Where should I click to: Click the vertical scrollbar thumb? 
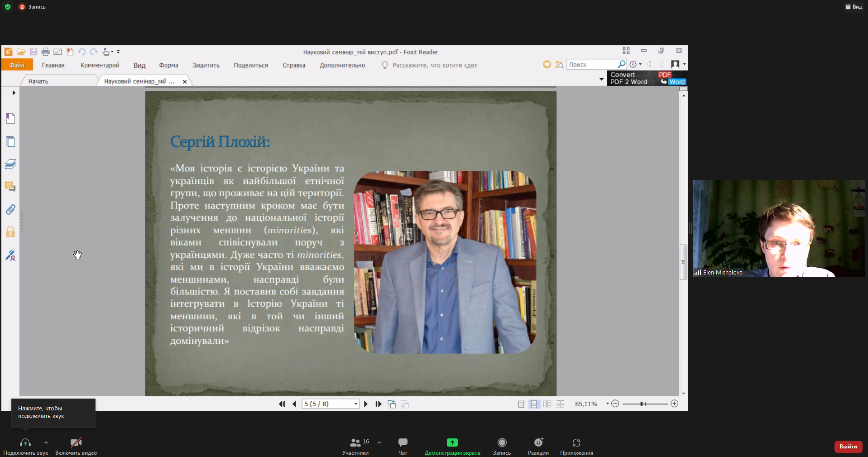[x=684, y=262]
